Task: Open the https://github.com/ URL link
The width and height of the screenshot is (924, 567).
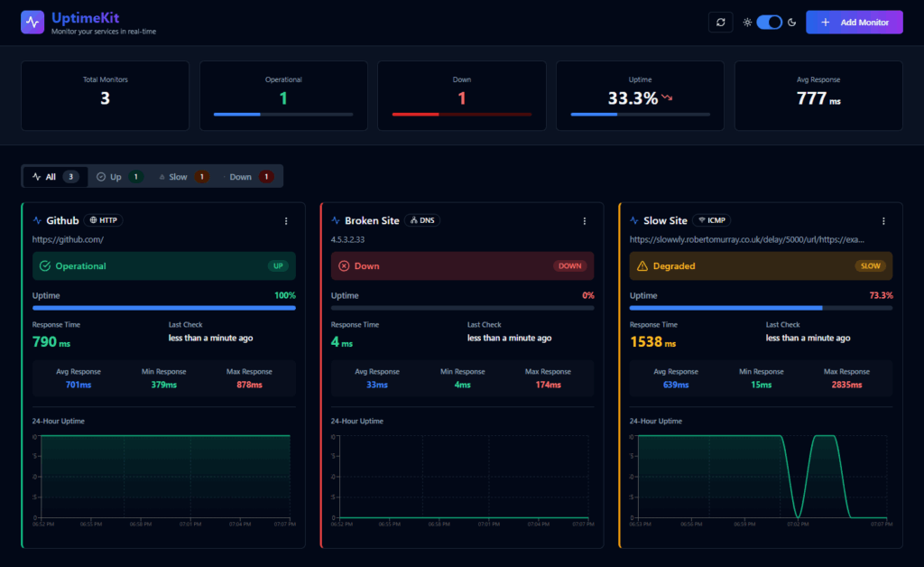Action: [x=68, y=239]
